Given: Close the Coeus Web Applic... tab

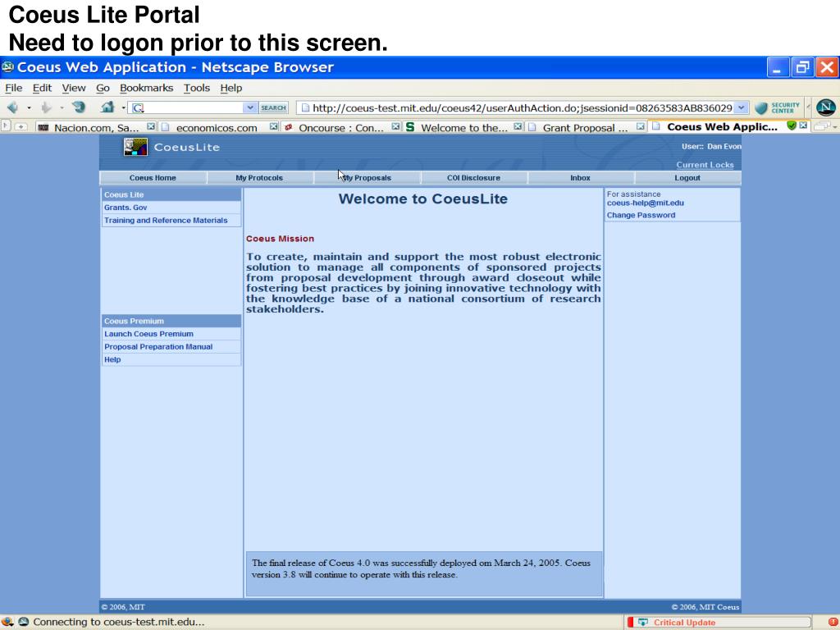Looking at the screenshot, I should (x=803, y=126).
